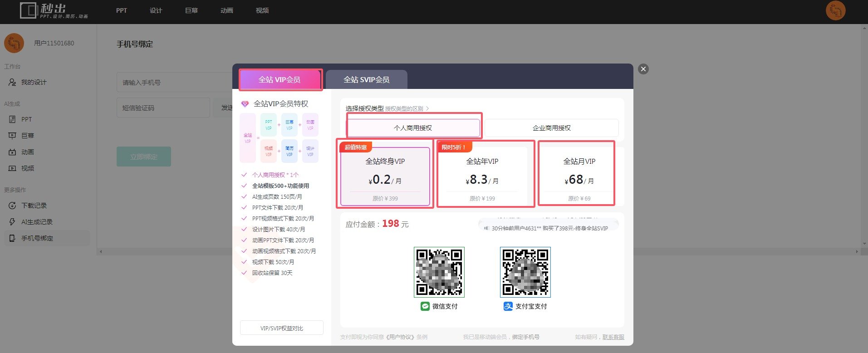This screenshot has height=353, width=868.
Task: Click the AI生成记录 sidebar label
Action: [x=37, y=222]
